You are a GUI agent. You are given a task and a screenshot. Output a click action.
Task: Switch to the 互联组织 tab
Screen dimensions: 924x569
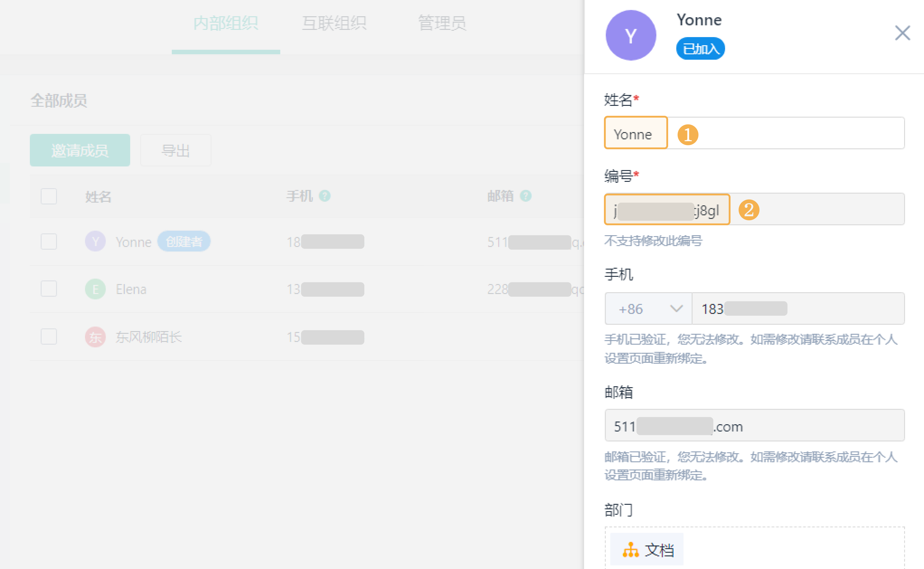pos(334,23)
